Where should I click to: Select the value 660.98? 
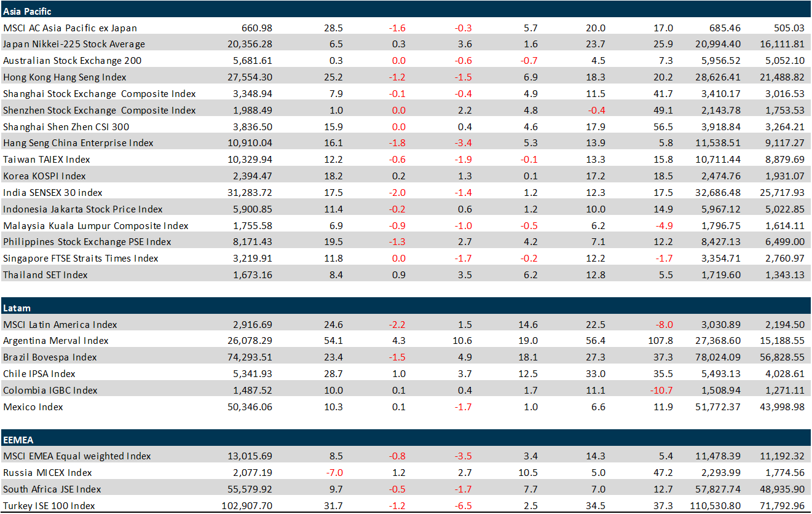coord(258,28)
